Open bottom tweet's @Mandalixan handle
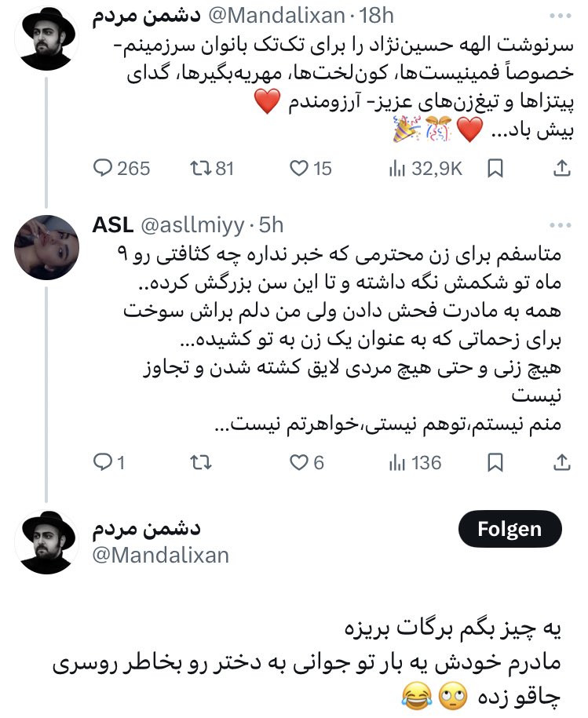 coord(161,555)
